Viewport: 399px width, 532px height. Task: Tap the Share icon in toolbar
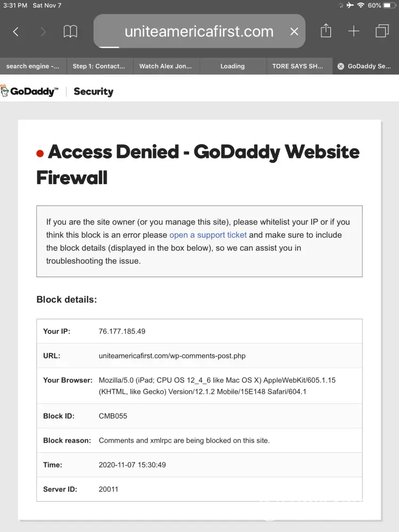pos(326,31)
